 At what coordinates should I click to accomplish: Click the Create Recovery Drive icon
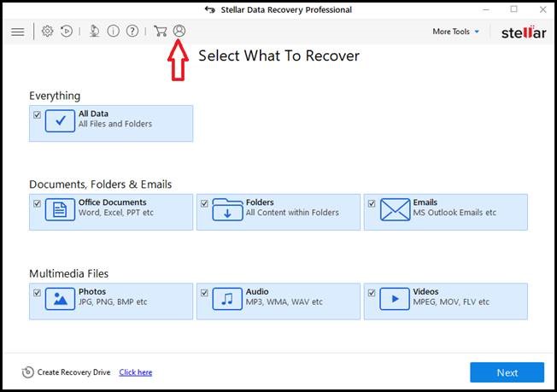coord(27,372)
